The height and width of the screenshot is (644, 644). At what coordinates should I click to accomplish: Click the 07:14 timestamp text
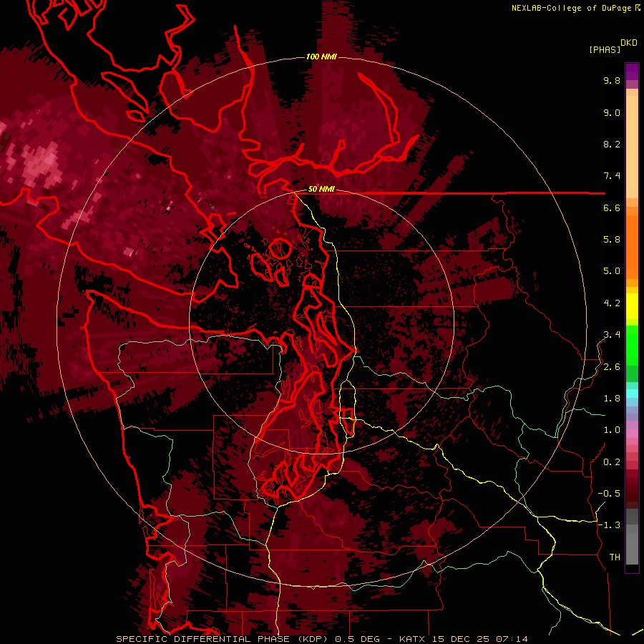tap(512, 639)
